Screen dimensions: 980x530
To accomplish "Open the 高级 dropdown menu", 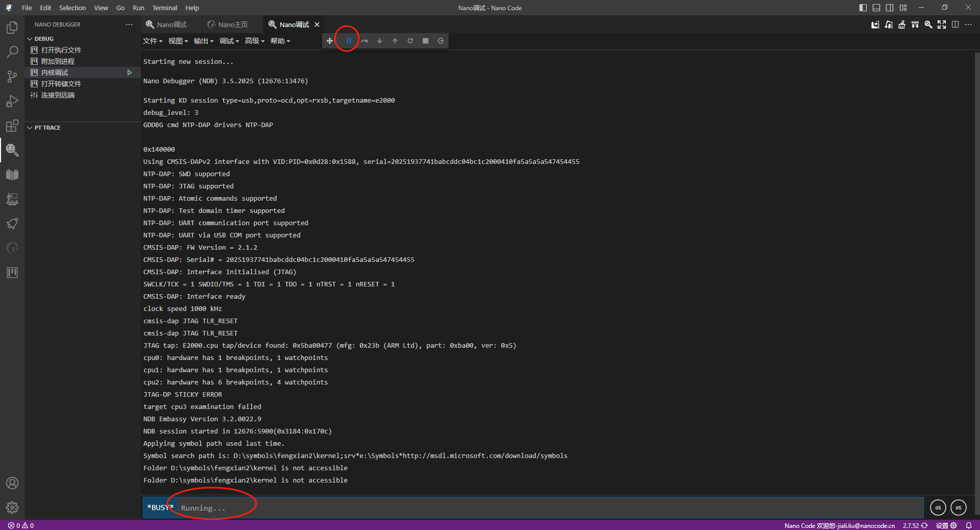I will (x=255, y=41).
